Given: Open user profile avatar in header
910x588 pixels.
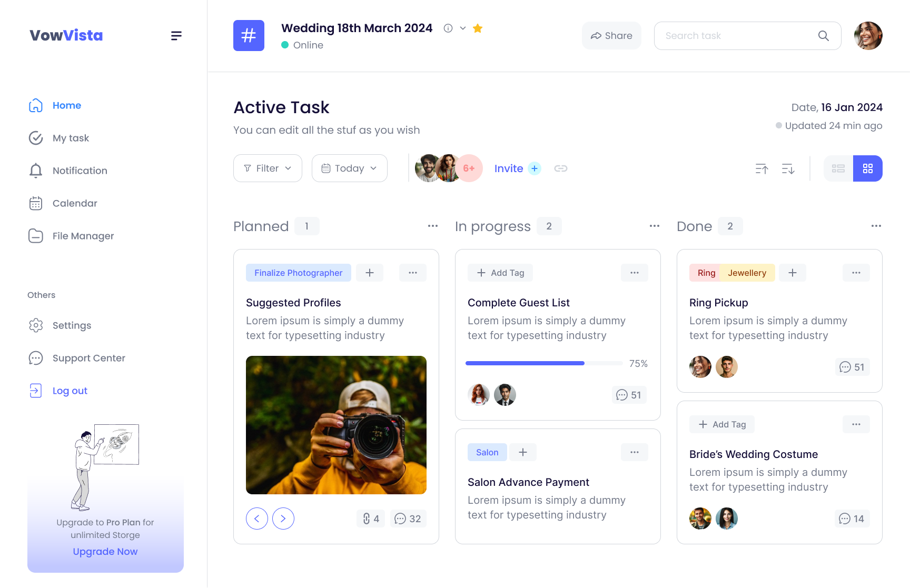Looking at the screenshot, I should click(x=868, y=36).
